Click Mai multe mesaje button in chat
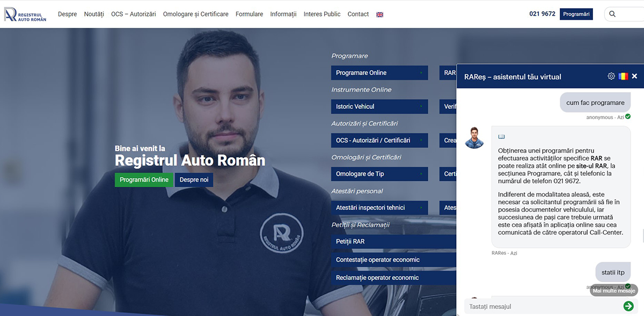This screenshot has width=644, height=316. (x=614, y=291)
